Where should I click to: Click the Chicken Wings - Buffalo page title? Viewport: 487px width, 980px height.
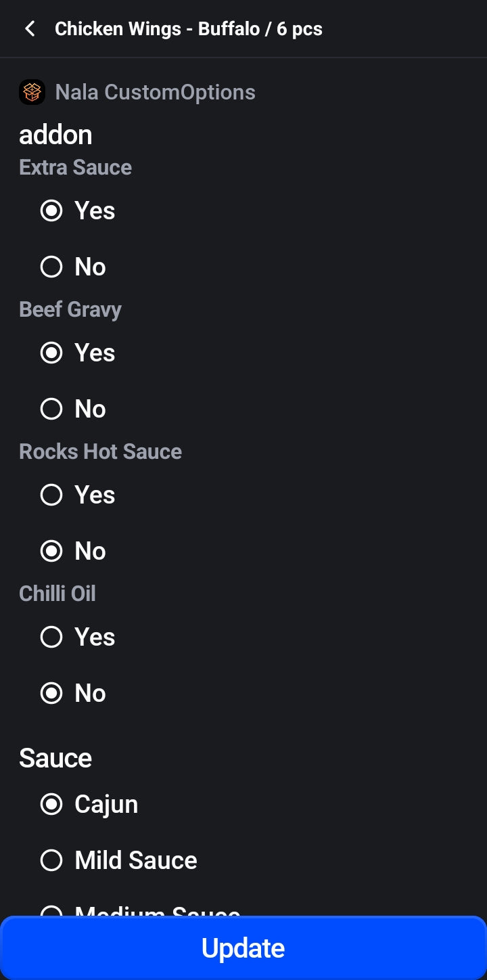(188, 29)
